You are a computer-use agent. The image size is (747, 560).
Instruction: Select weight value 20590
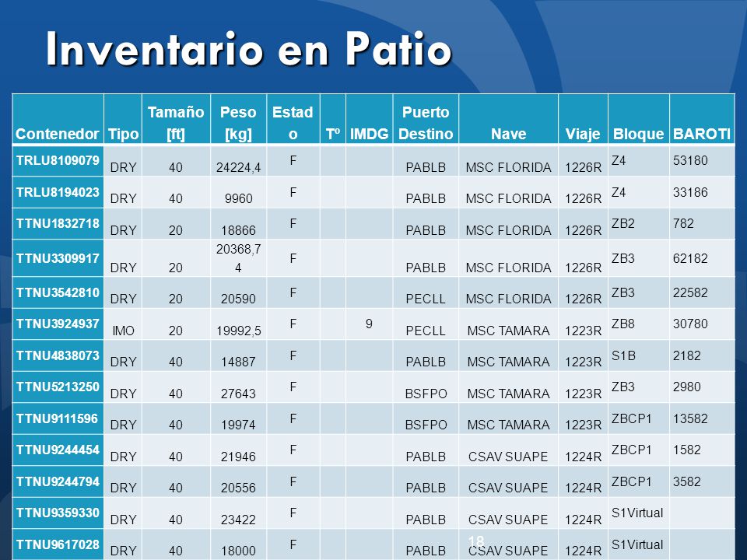[x=238, y=299]
